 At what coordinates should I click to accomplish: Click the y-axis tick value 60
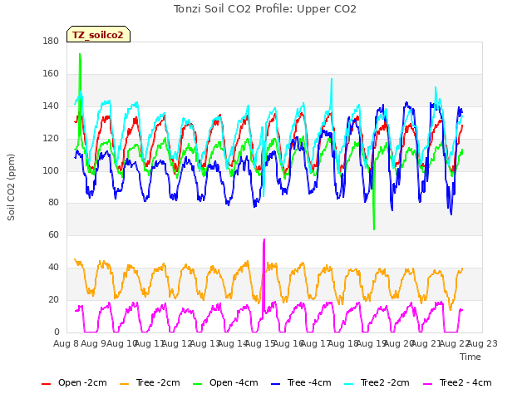[x=53, y=234]
